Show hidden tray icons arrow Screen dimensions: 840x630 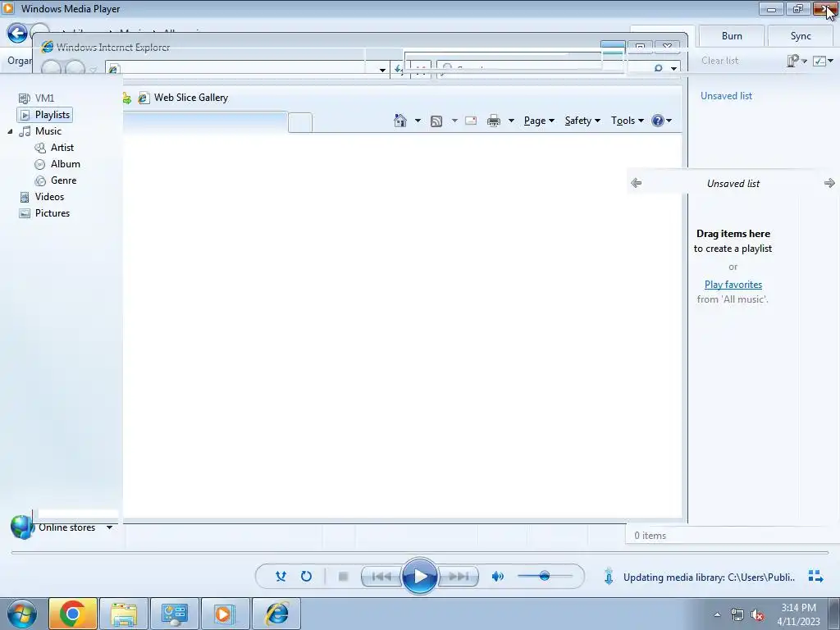717,614
